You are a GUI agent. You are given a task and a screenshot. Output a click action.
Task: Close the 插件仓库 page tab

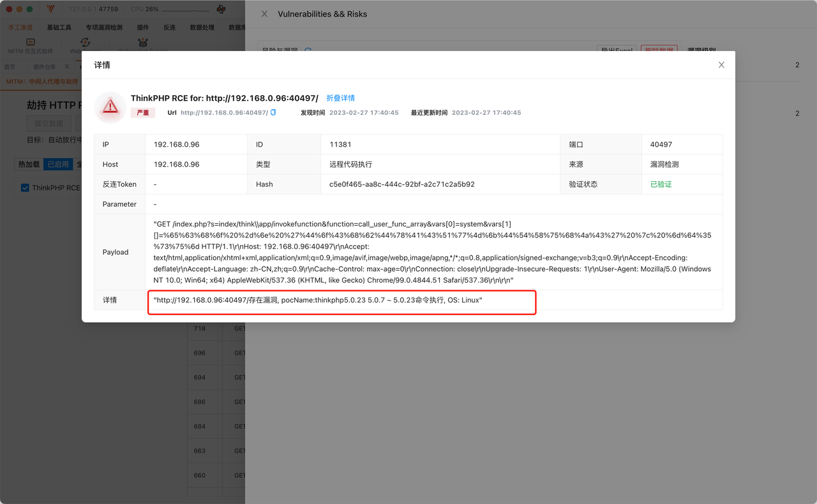tap(67, 66)
